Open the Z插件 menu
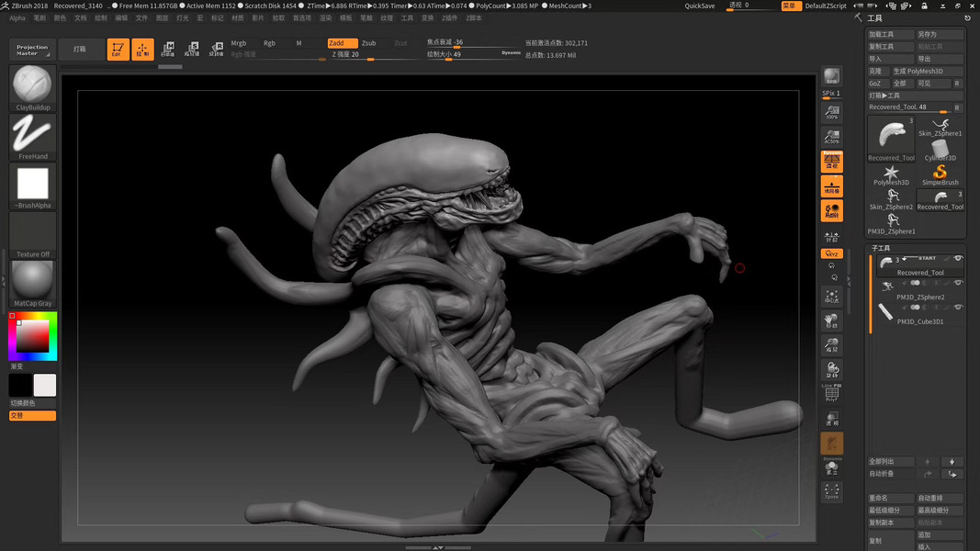 coord(450,17)
